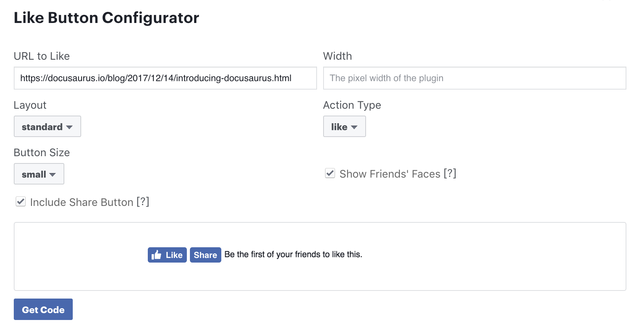
Task: Toggle the Include Share Button checkbox
Action: pyautogui.click(x=21, y=202)
